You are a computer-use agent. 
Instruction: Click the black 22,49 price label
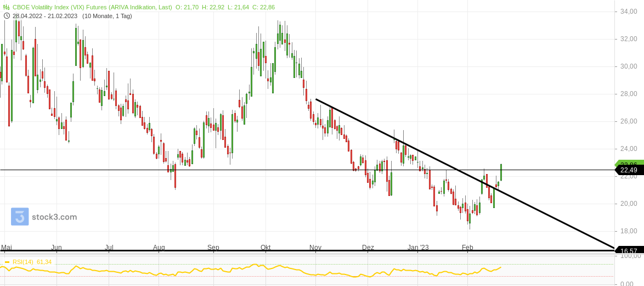click(x=629, y=170)
